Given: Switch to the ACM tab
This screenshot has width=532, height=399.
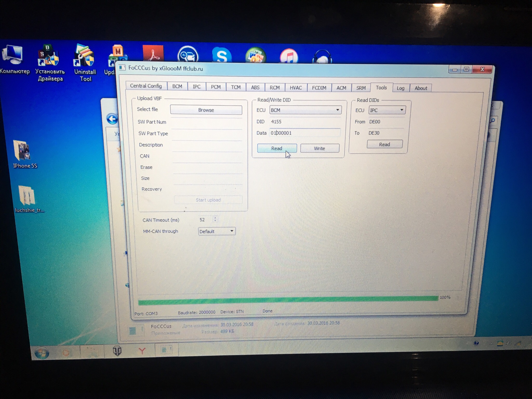Looking at the screenshot, I should click(341, 88).
